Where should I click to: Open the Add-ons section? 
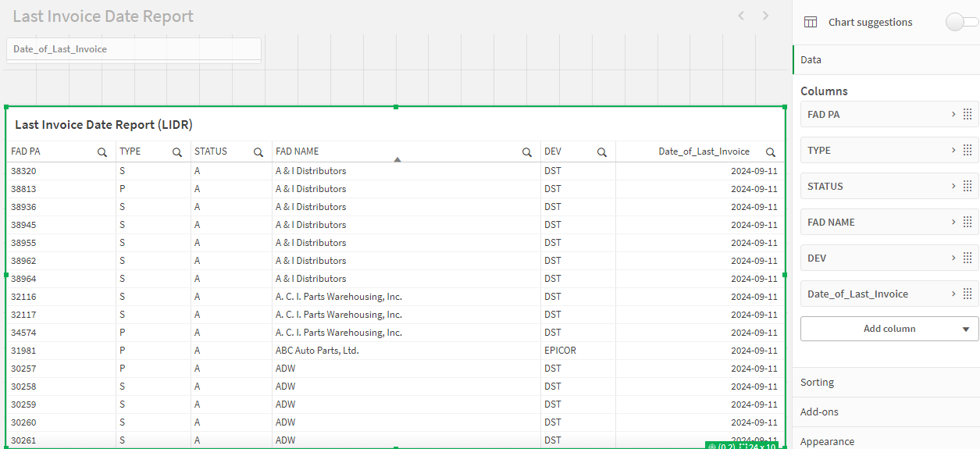[886, 412]
